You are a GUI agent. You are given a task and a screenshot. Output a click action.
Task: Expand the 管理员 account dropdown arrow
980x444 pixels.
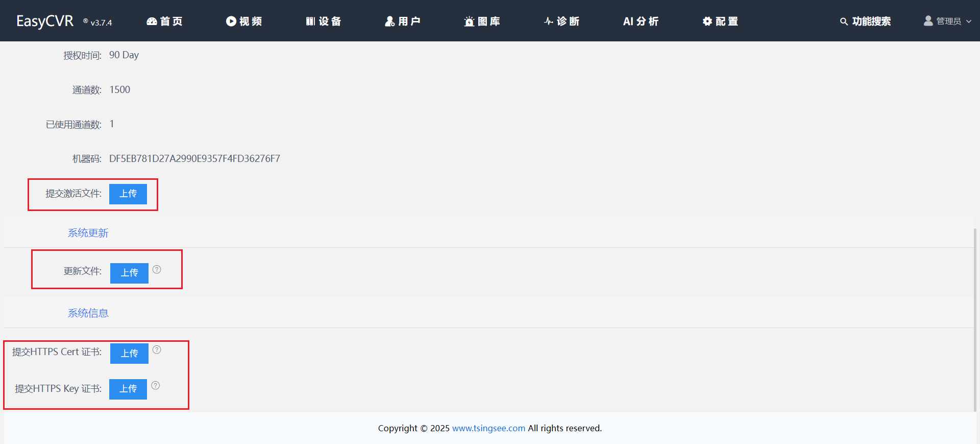coord(969,21)
